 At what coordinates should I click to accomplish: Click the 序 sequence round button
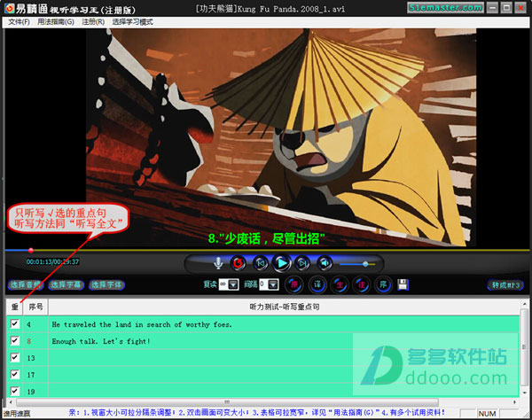pos(383,284)
